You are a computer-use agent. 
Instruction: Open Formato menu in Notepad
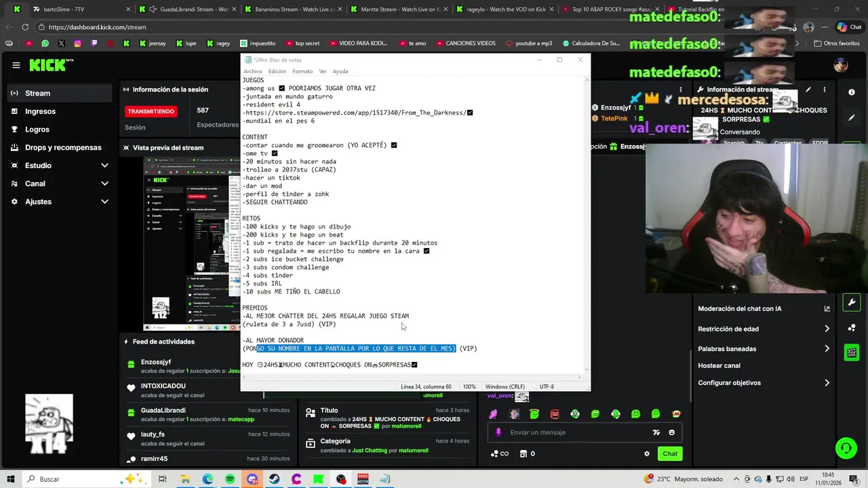(x=302, y=71)
